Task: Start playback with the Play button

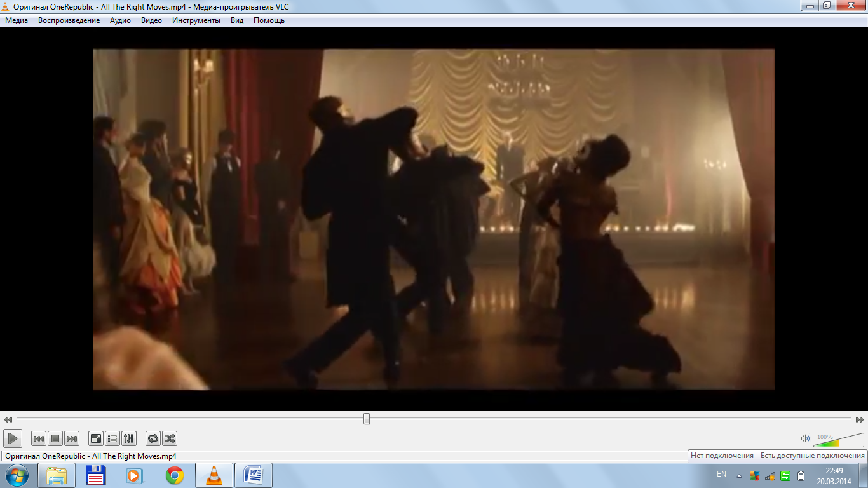Action: [x=13, y=438]
